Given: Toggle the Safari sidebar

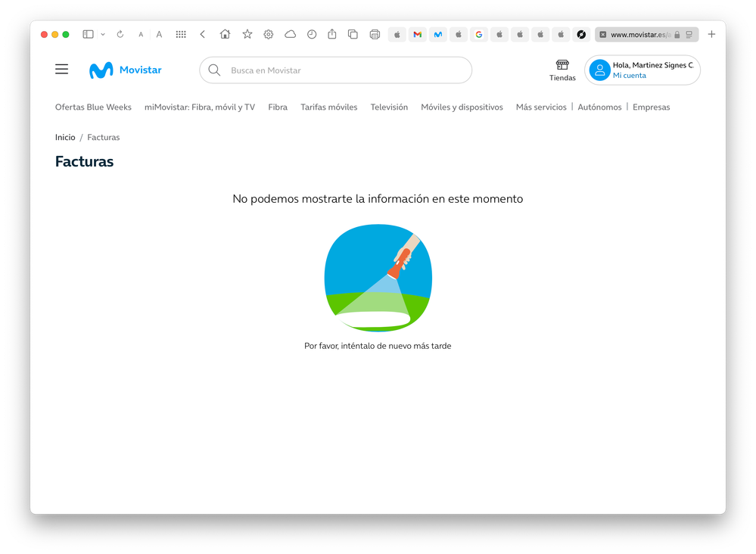Looking at the screenshot, I should [x=88, y=34].
